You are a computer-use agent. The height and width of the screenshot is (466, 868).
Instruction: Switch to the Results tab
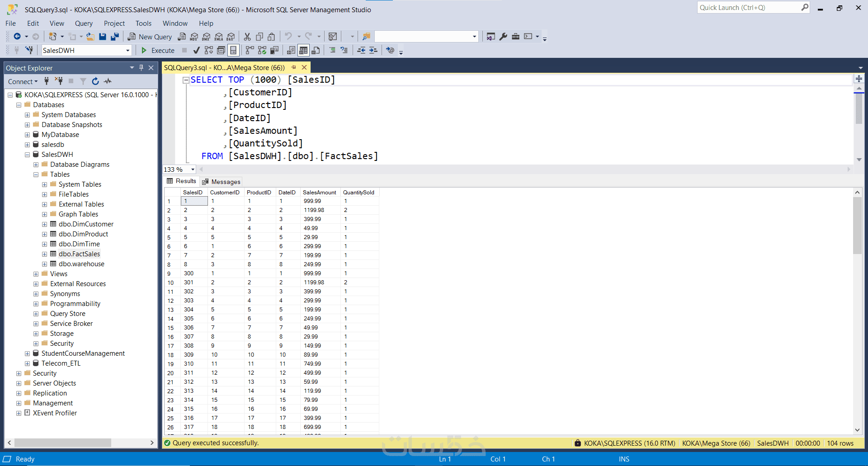181,181
